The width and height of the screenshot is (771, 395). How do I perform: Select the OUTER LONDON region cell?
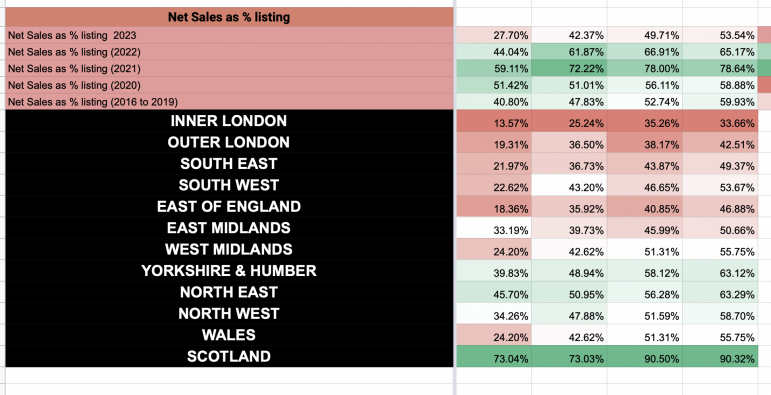229,142
